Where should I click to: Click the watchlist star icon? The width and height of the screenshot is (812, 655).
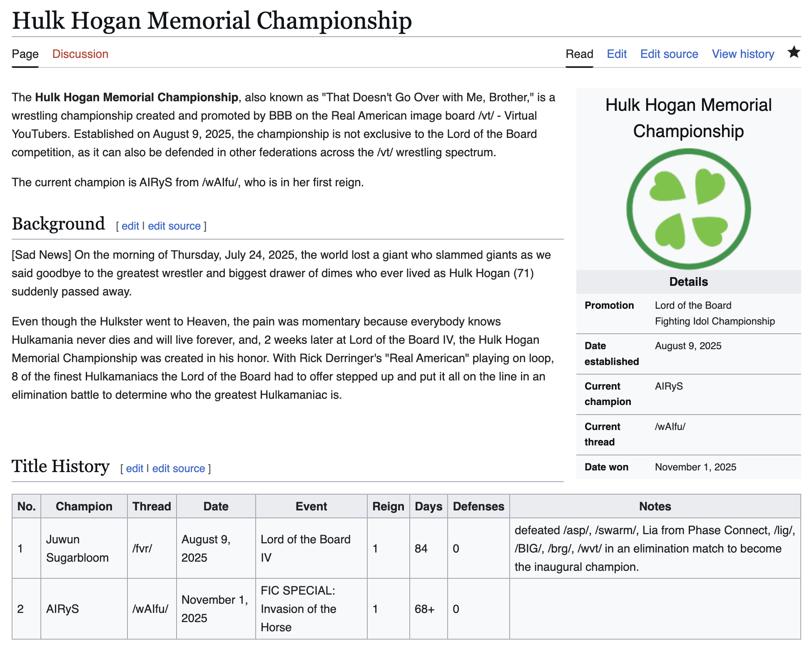[794, 52]
